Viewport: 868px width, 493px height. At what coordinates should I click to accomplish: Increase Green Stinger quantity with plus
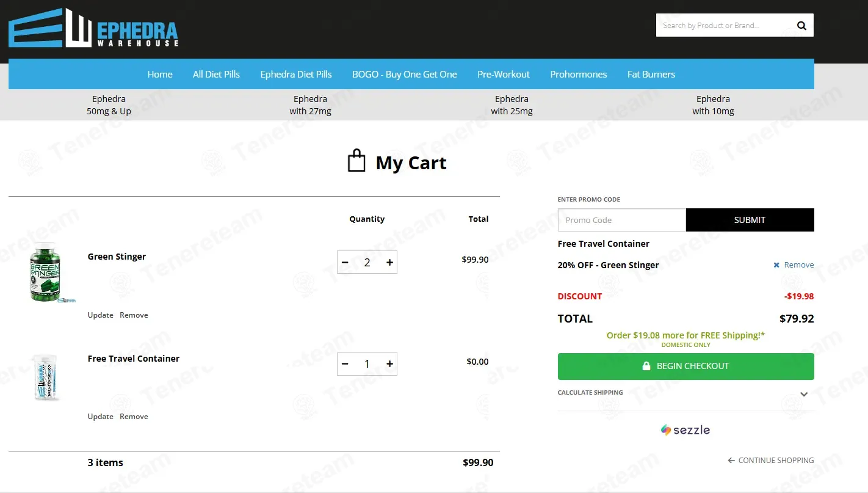tap(389, 263)
